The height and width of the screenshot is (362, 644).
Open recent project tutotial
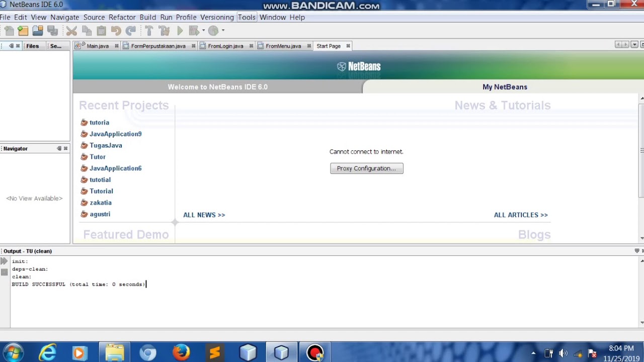point(100,179)
